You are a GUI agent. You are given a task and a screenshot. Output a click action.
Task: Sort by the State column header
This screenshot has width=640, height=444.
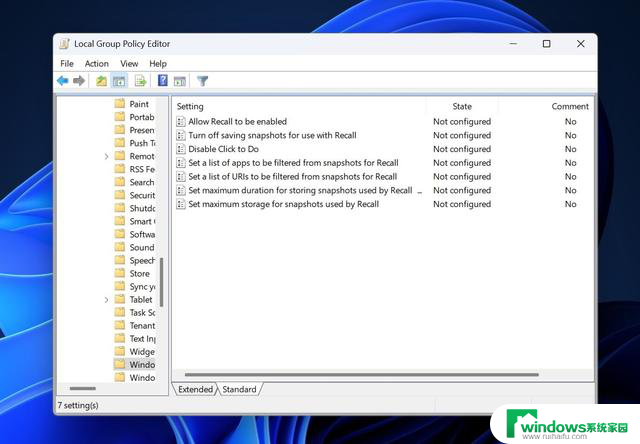tap(462, 107)
